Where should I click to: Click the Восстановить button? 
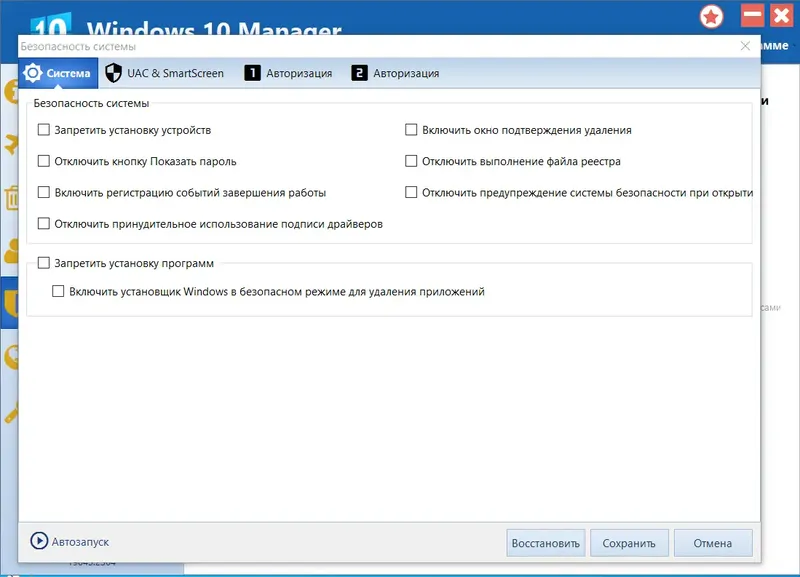click(545, 543)
